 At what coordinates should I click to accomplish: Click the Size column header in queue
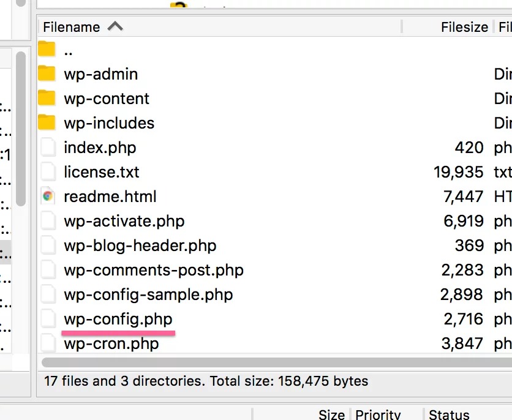(331, 414)
